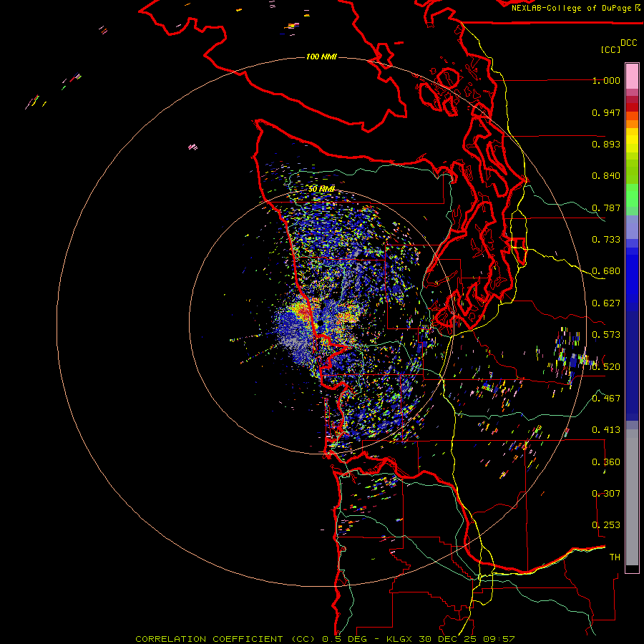Select the 0.467 scale value
The height and width of the screenshot is (644, 644).
click(x=606, y=399)
